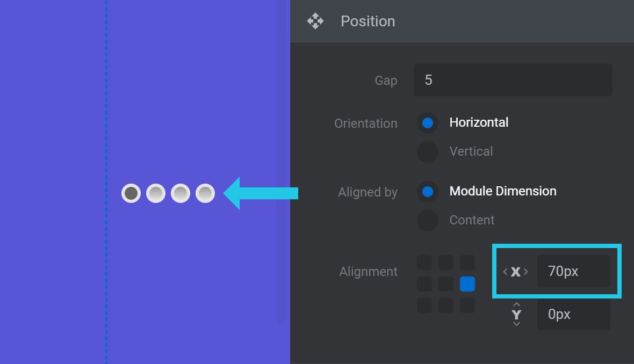Select top-right alignment grid cell
This screenshot has height=364, width=634.
467,263
